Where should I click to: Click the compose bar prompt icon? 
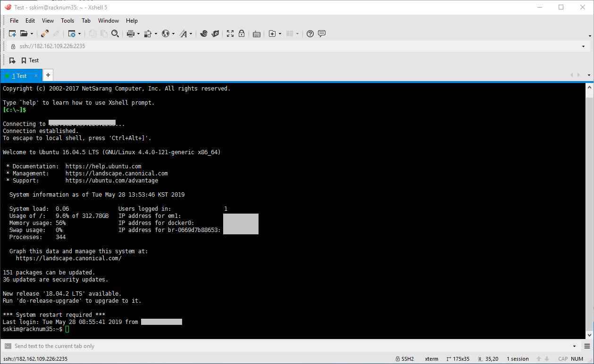coord(8,346)
